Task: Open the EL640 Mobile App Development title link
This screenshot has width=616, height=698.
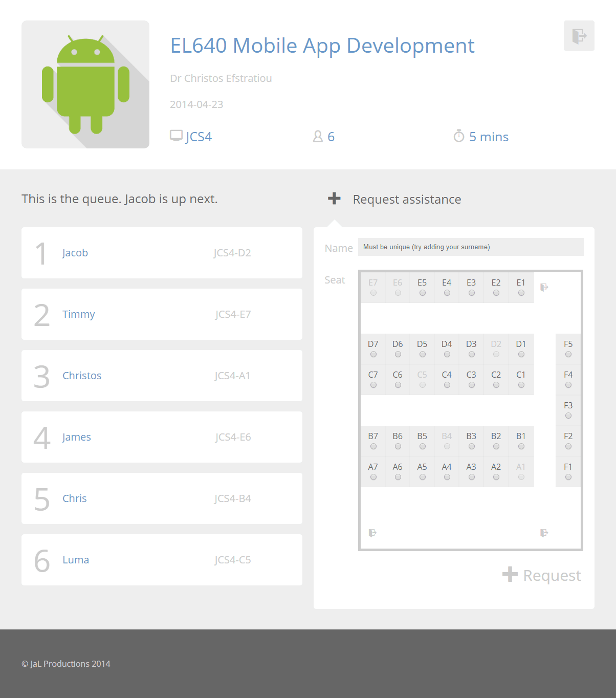Action: tap(322, 46)
